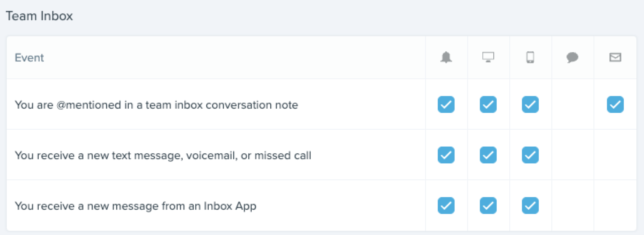Click the Event column header
Screen dimensions: 644x235
pyautogui.click(x=29, y=58)
